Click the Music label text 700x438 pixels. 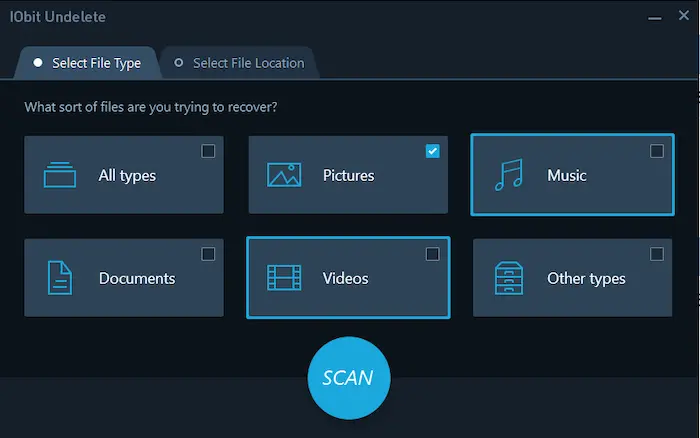click(567, 175)
